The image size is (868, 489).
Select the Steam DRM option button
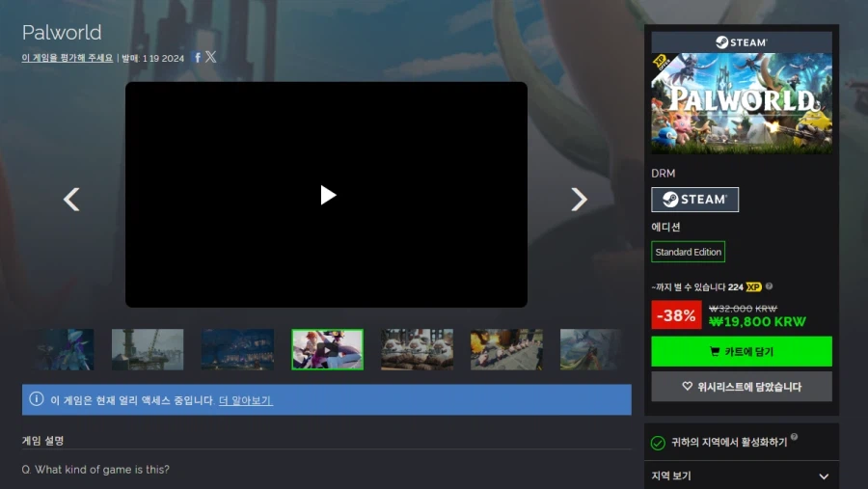(x=694, y=200)
